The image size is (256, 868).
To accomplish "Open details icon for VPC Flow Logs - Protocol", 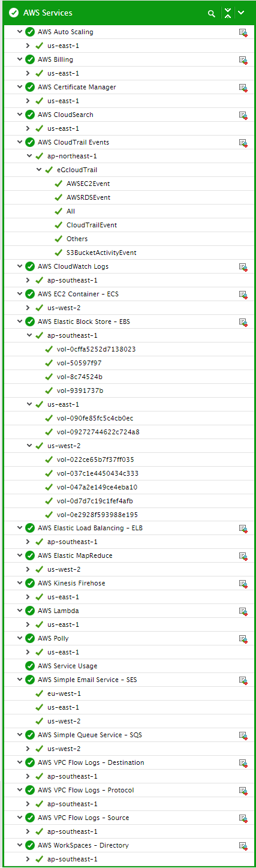I will click(243, 791).
